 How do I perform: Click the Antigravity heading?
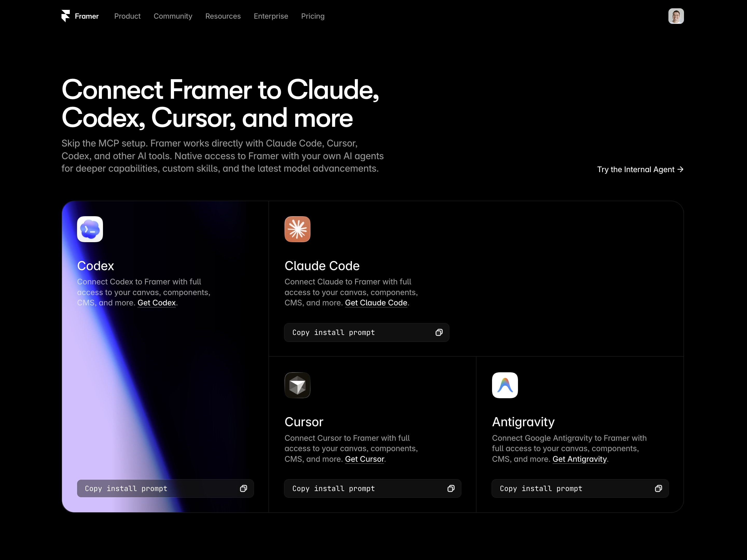pos(523,422)
